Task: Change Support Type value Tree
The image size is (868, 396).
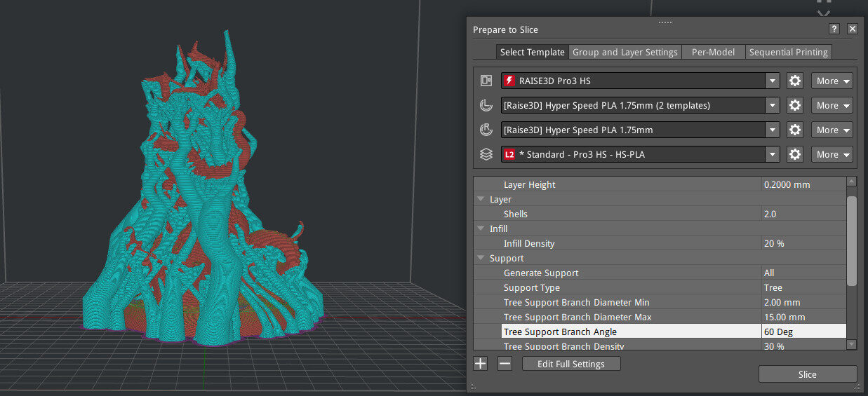Action: 803,288
